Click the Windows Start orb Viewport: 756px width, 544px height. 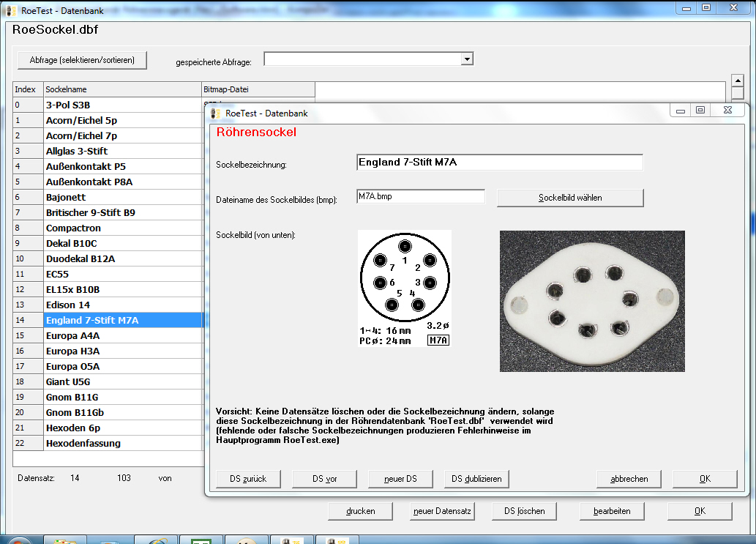click(x=18, y=541)
